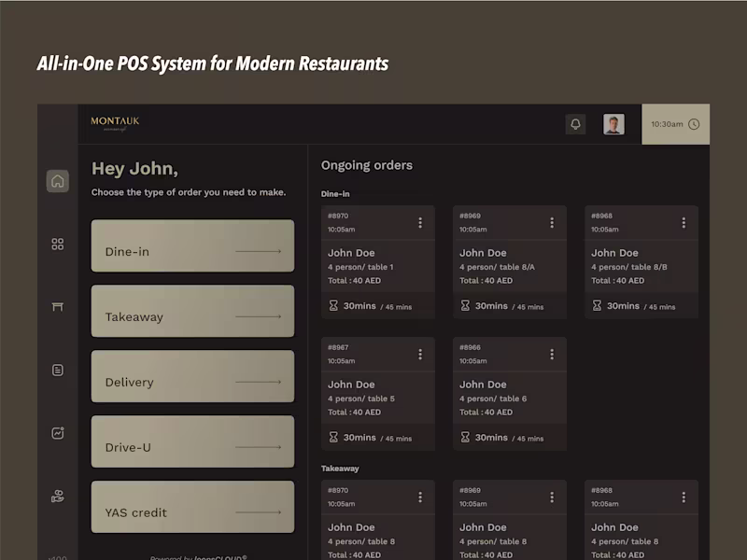The height and width of the screenshot is (560, 747).
Task: Open the analytics chart sidebar icon
Action: [x=58, y=433]
